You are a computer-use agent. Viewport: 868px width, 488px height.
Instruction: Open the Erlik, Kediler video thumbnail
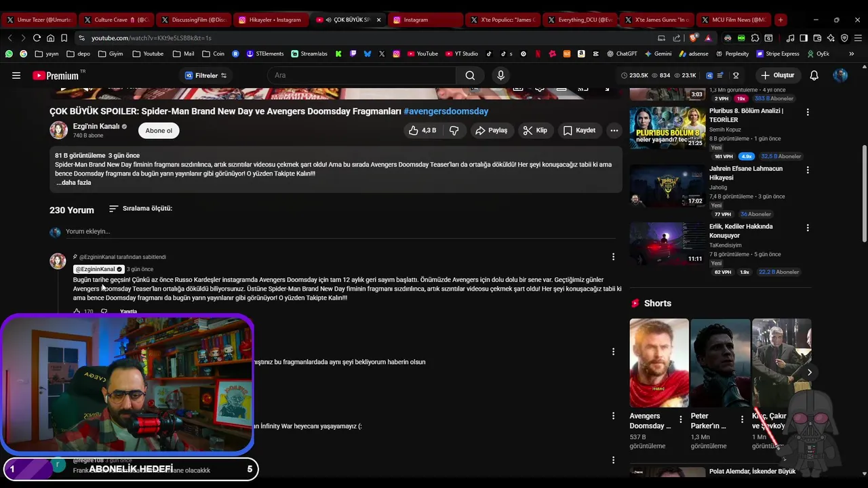click(x=667, y=243)
